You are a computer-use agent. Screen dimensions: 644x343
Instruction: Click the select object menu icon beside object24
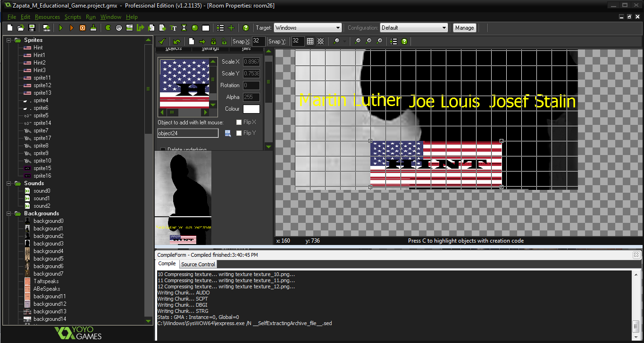228,133
